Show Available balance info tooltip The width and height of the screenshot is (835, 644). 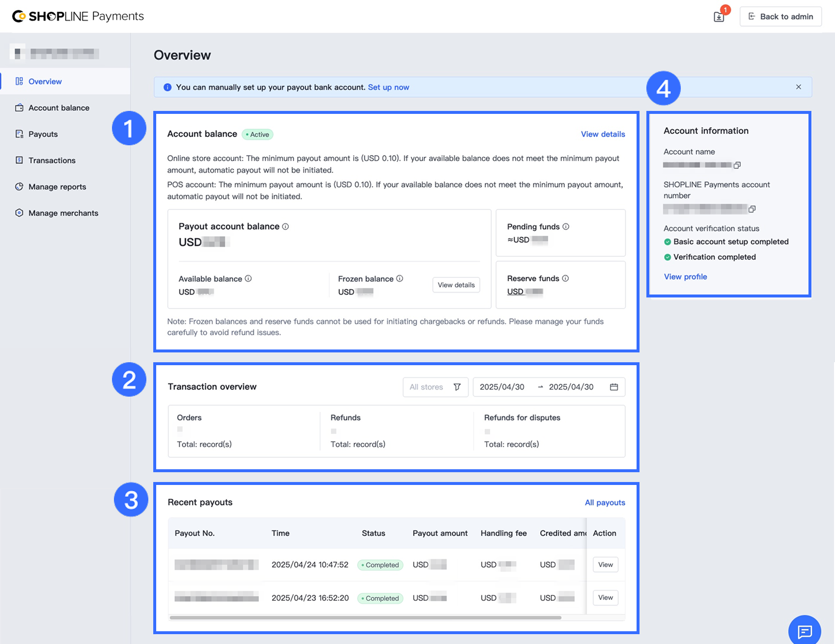click(248, 278)
